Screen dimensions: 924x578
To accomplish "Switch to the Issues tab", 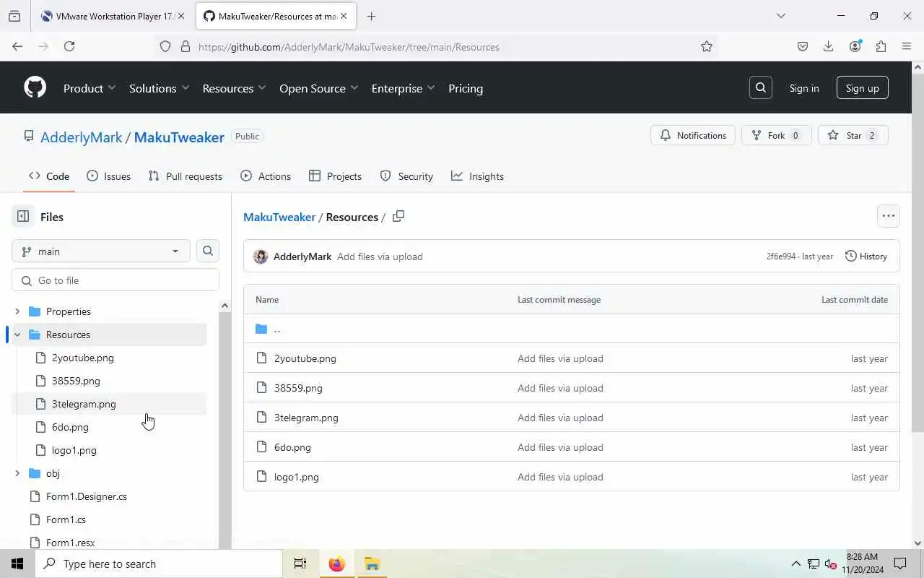I will (108, 176).
